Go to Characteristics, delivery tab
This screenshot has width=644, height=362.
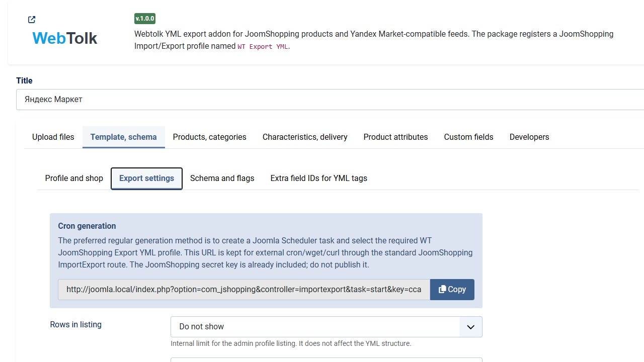point(305,137)
